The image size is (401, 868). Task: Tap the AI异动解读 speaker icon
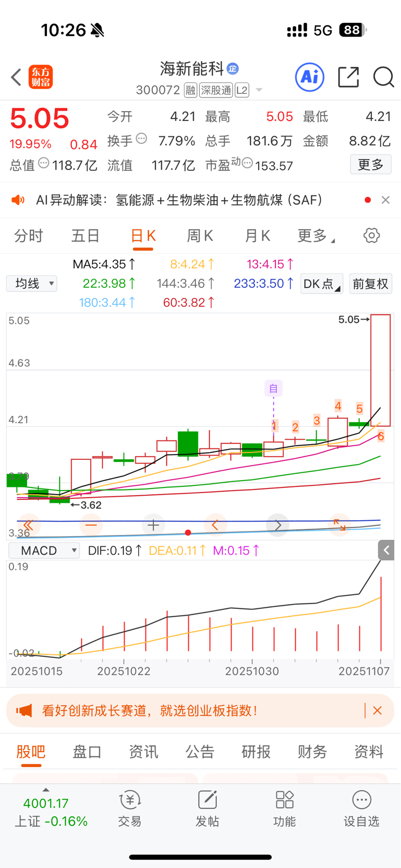(x=18, y=200)
